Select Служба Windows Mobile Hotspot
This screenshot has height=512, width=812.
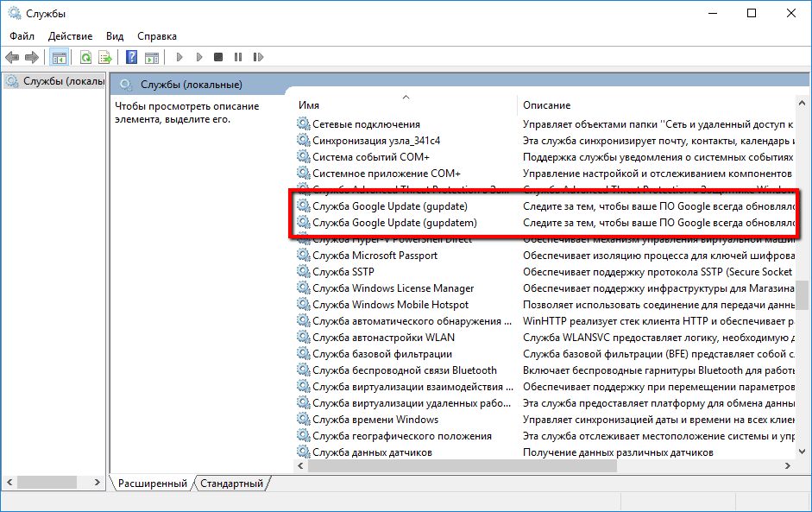390,305
